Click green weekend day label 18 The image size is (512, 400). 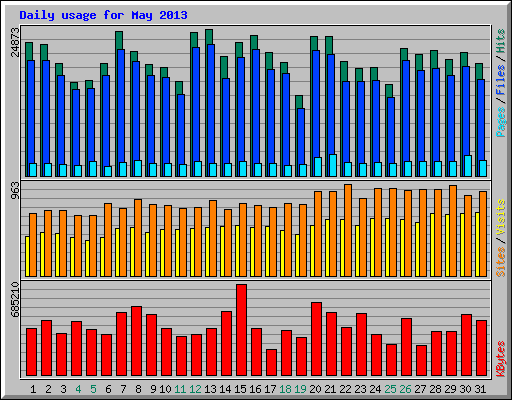[285, 389]
